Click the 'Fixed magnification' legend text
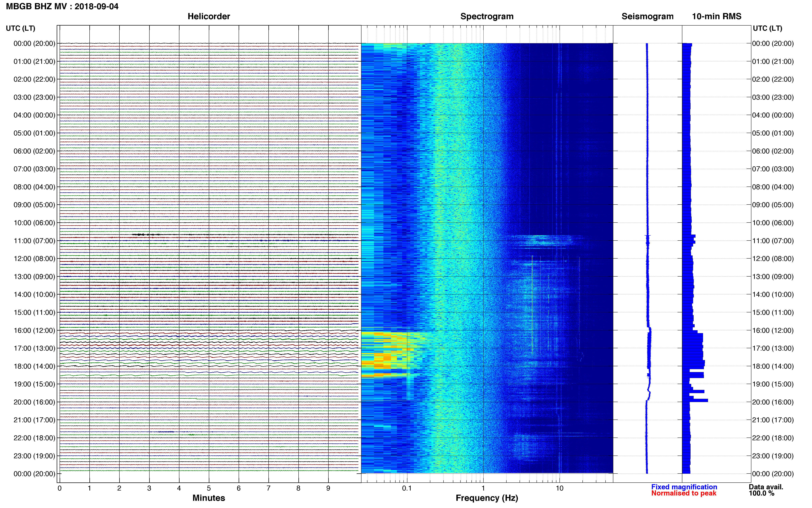 click(x=684, y=487)
